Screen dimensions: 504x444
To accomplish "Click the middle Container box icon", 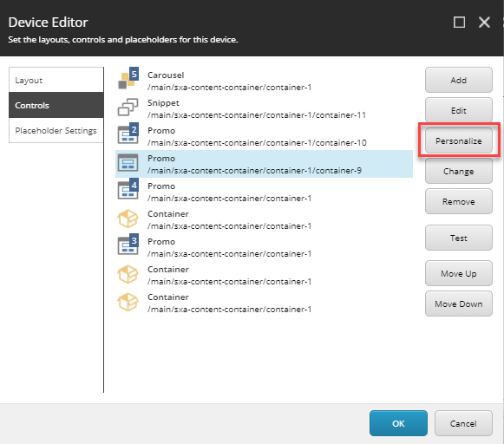I will point(128,274).
